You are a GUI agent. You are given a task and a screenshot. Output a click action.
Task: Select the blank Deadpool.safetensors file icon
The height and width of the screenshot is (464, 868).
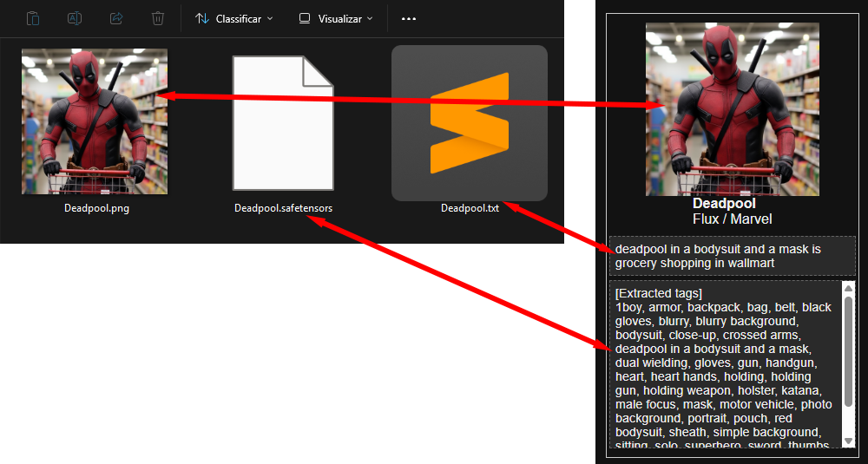tap(283, 123)
